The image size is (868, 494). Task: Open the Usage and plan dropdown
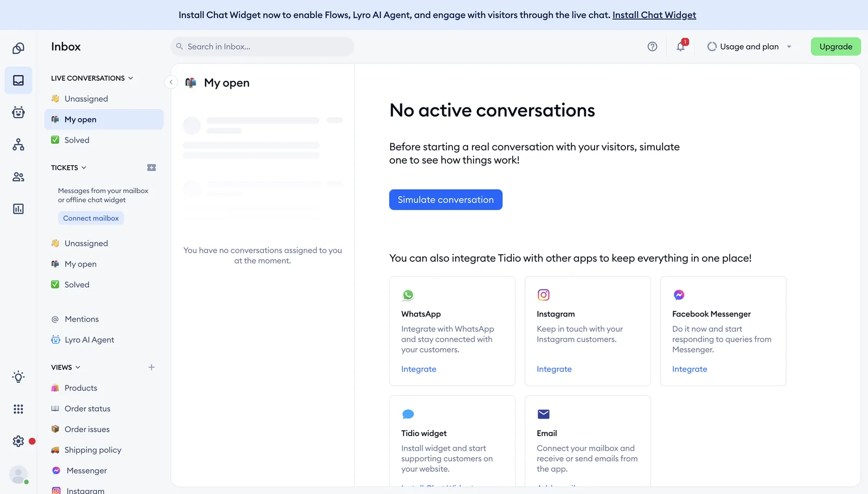click(x=749, y=47)
